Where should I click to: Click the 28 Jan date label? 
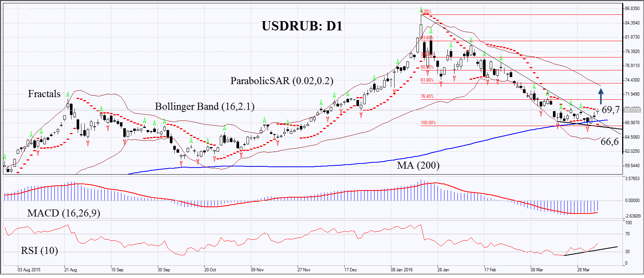(x=443, y=270)
